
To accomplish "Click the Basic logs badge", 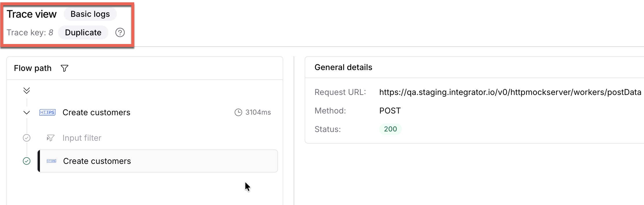I will click(90, 14).
